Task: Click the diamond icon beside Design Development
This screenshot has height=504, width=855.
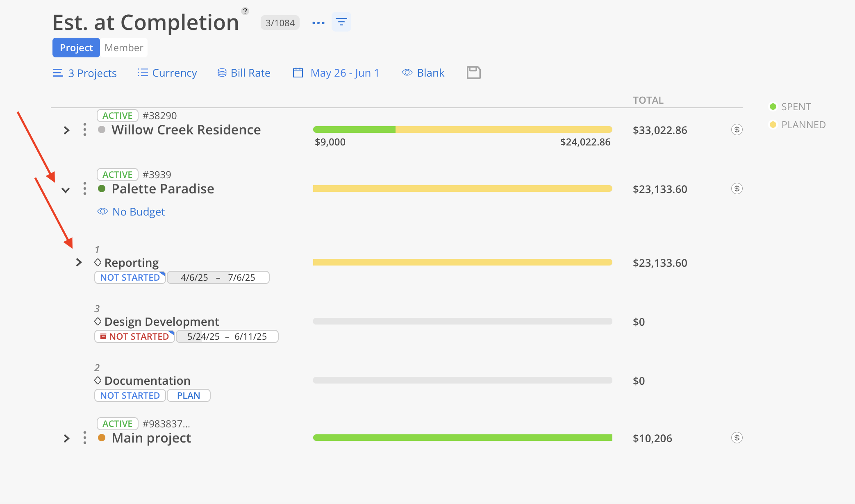Action: coord(98,321)
